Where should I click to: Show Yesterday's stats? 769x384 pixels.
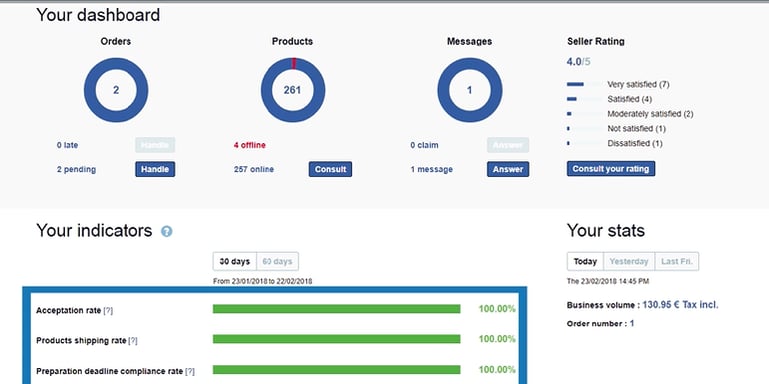629,261
